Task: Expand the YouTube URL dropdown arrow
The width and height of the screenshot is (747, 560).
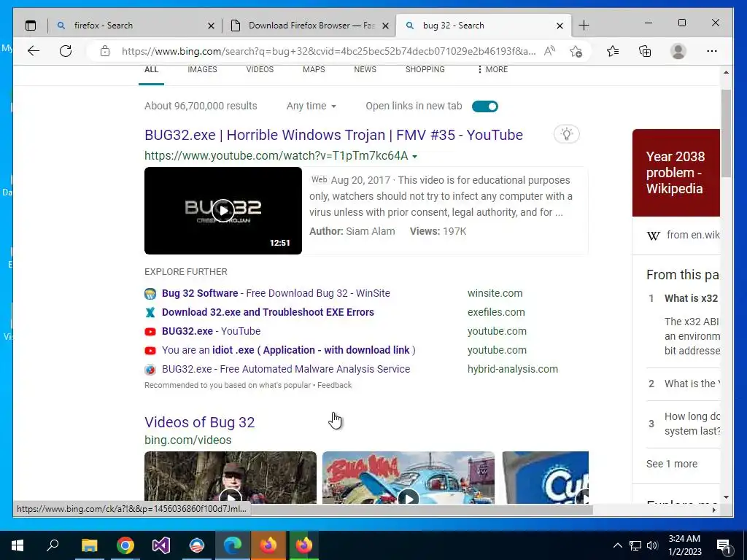Action: (x=414, y=157)
